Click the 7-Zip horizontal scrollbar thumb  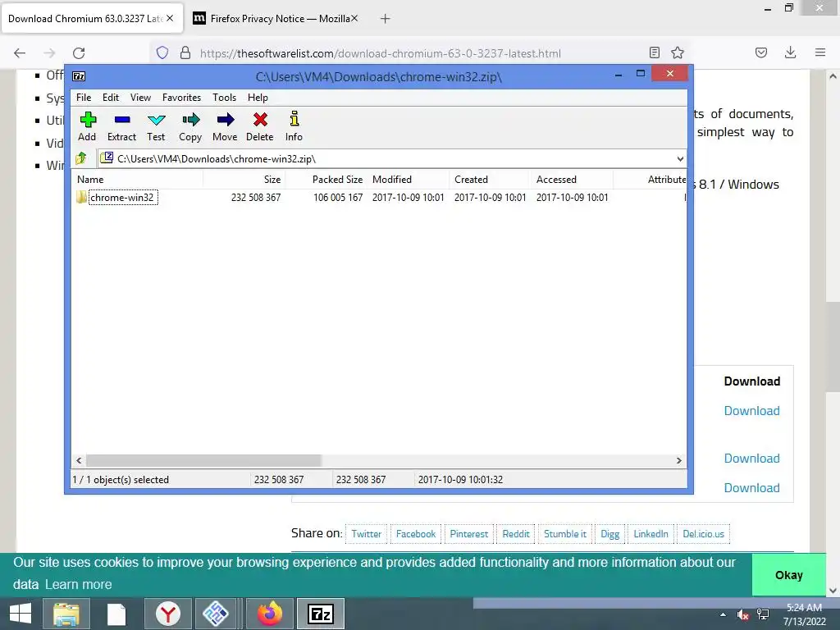(x=203, y=460)
